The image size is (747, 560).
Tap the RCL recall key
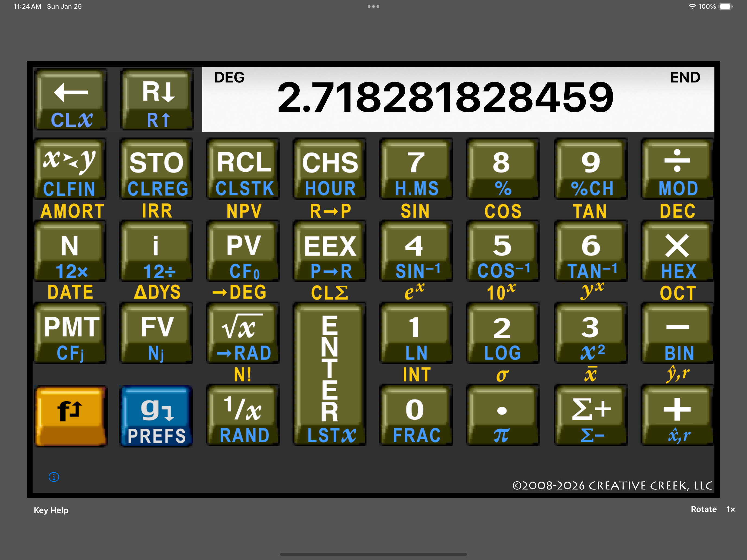243,169
